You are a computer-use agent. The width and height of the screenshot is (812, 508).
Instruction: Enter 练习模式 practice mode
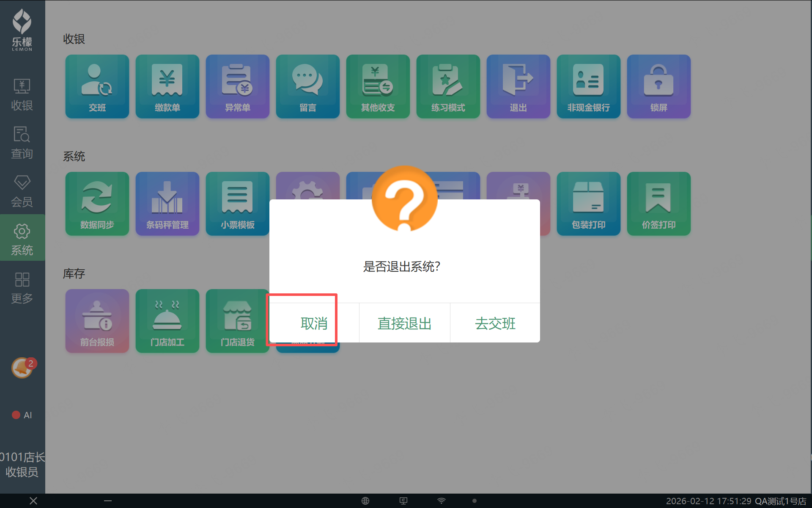pos(448,86)
